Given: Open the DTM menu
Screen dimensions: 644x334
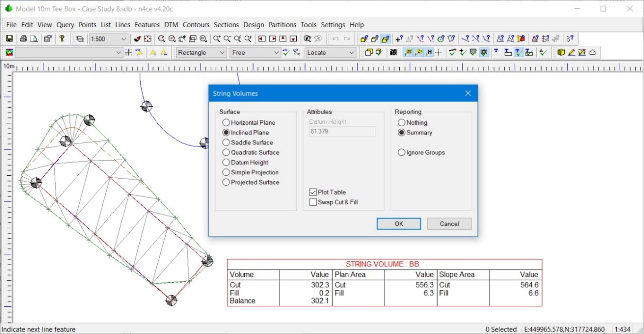Looking at the screenshot, I should pos(171,25).
